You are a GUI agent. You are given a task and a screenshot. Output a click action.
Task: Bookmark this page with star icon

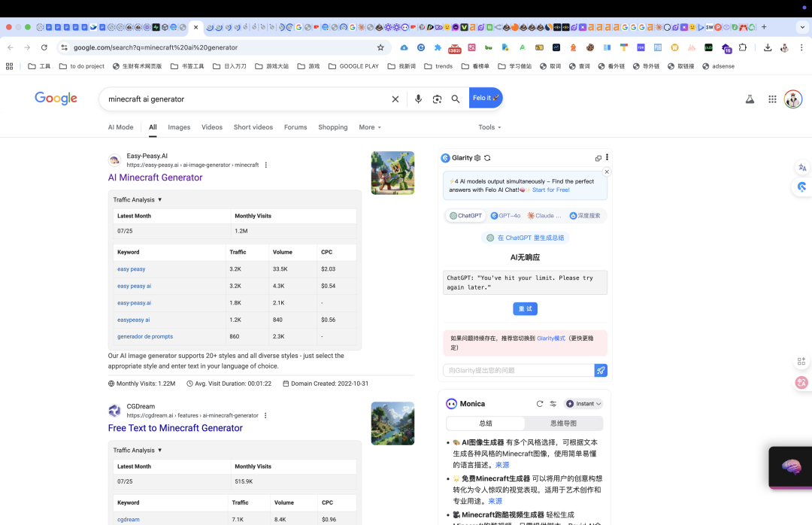tap(380, 47)
